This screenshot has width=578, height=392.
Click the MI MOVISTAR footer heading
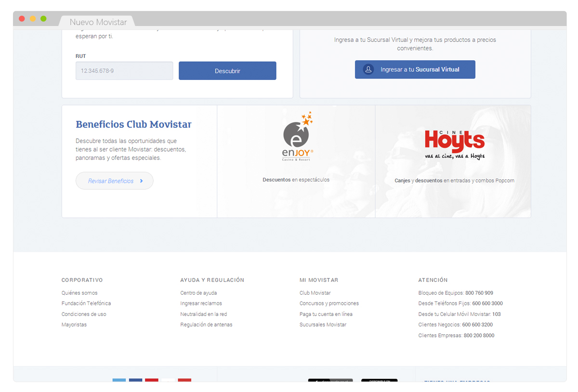point(319,280)
